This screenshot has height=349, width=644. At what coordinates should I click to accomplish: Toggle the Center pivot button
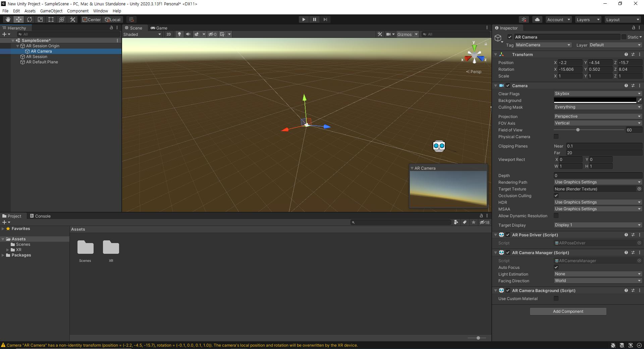pyautogui.click(x=92, y=19)
